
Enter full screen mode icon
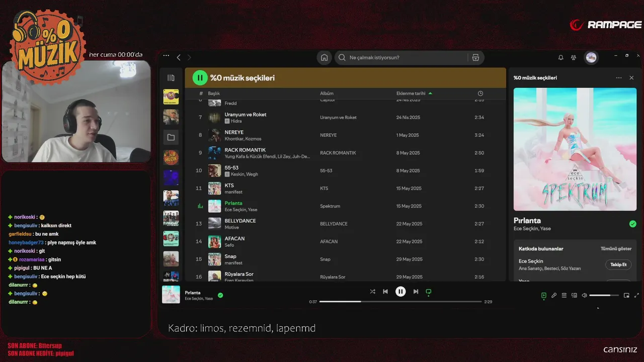tap(636, 295)
